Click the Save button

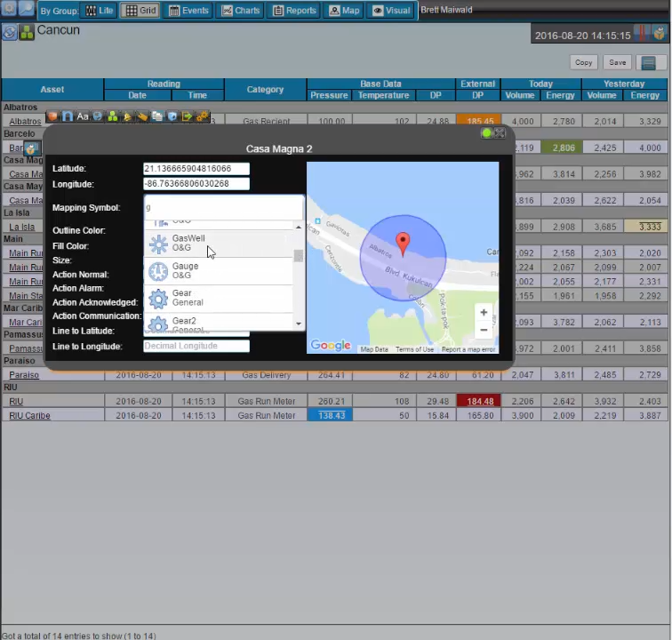(616, 63)
